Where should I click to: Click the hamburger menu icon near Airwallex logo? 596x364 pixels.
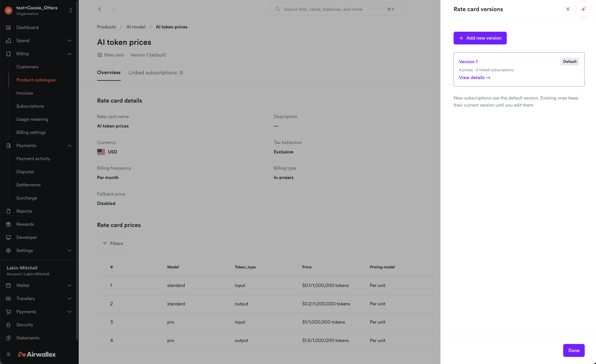click(8, 354)
